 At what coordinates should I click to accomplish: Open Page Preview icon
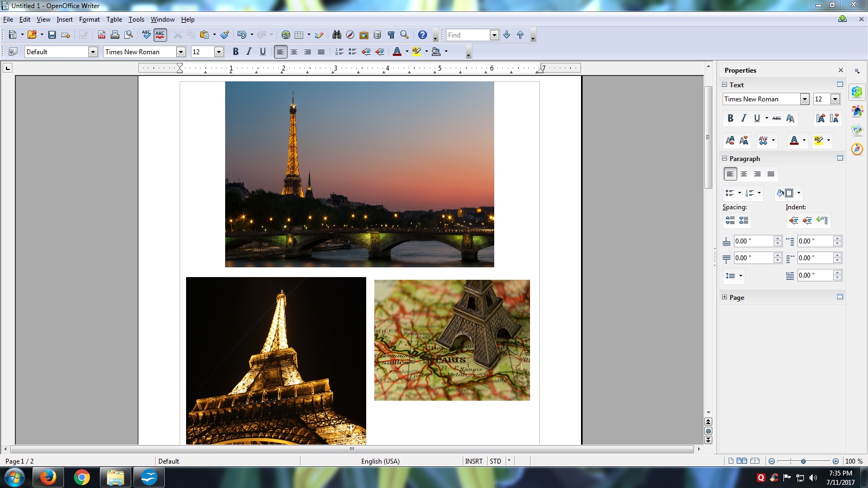tap(129, 35)
